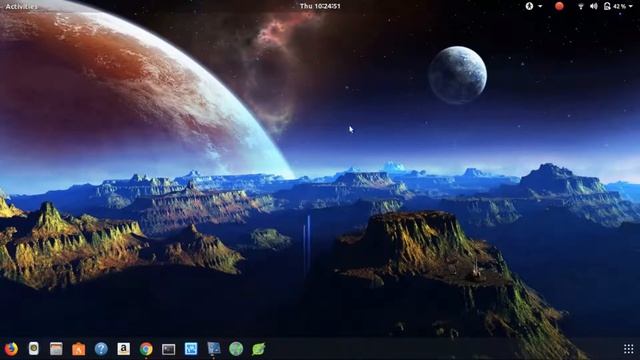Launch the green leaf app in dock

[x=258, y=349]
